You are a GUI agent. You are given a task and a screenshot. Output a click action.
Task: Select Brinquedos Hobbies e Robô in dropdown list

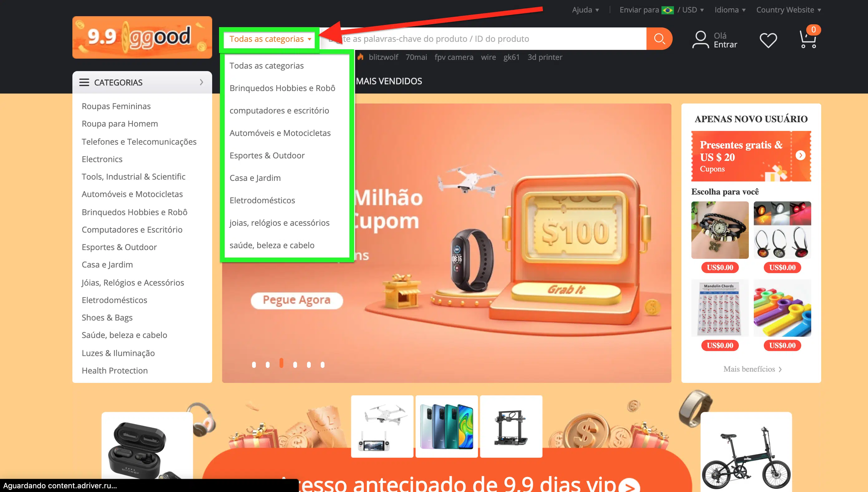tap(282, 88)
